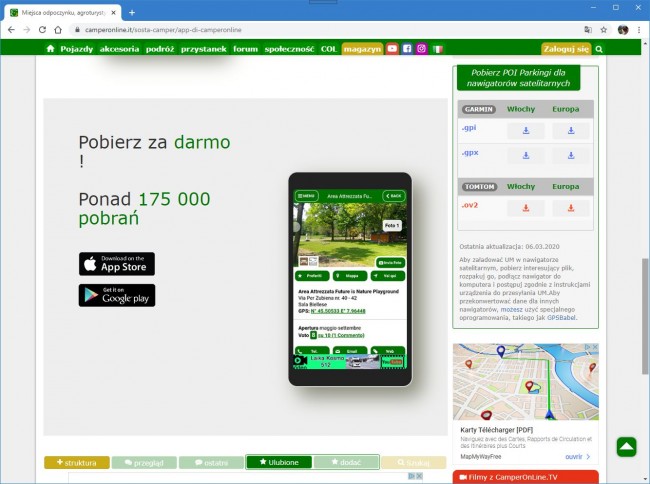The height and width of the screenshot is (484, 650).
Task: Click the Get it on Google Play badge
Action: (117, 295)
